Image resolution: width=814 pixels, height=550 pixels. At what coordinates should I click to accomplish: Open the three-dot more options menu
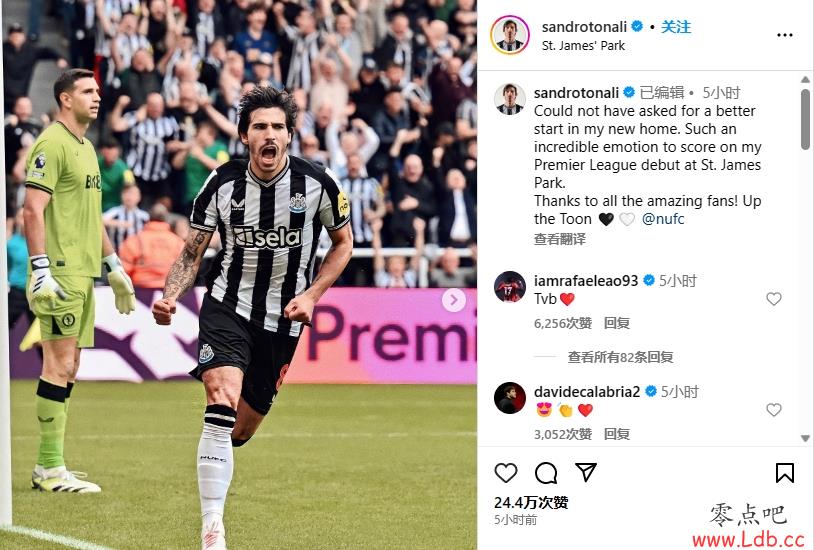[784, 35]
